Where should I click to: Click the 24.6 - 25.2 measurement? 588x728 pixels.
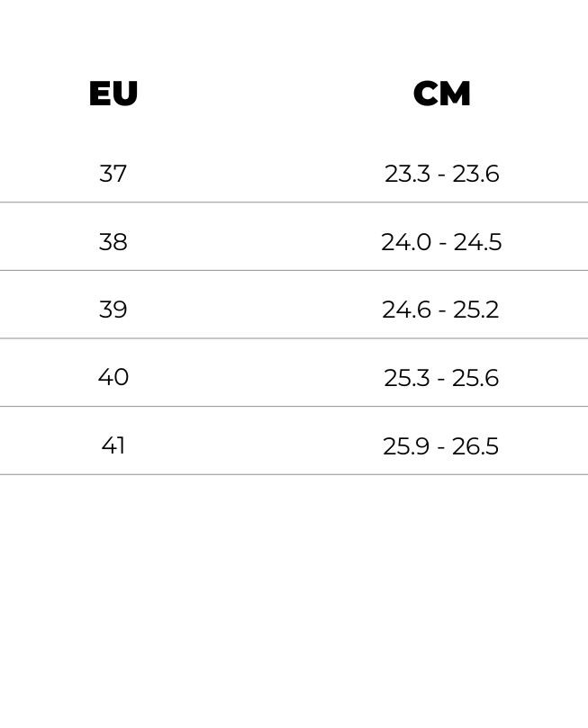tap(440, 310)
